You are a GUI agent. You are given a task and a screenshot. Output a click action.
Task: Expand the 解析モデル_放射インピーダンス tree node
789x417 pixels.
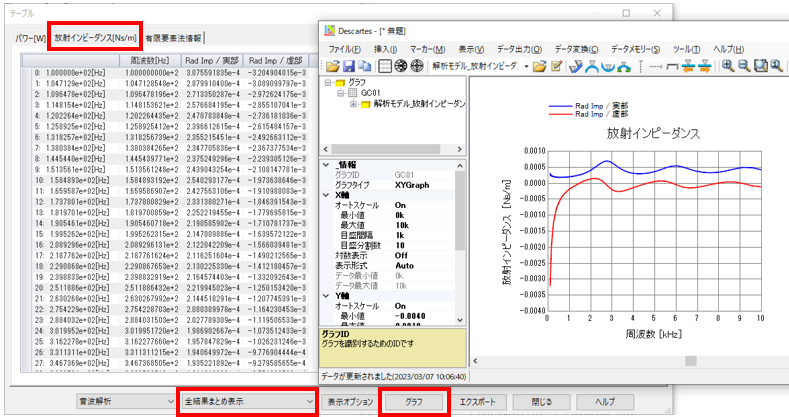click(353, 103)
